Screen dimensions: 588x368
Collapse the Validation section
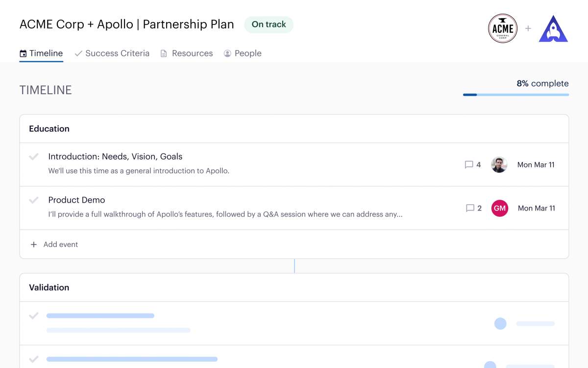pyautogui.click(x=49, y=287)
